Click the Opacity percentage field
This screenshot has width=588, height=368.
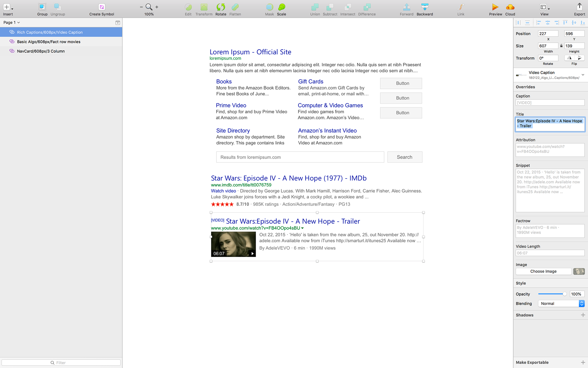click(x=577, y=294)
